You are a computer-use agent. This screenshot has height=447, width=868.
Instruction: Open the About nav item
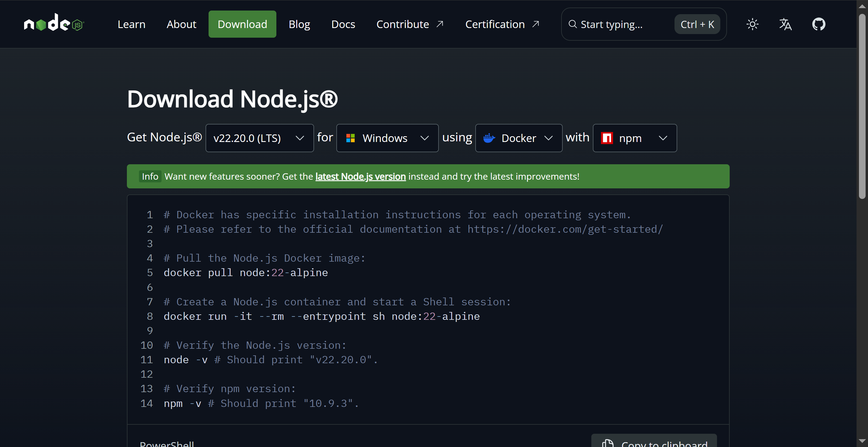181,24
